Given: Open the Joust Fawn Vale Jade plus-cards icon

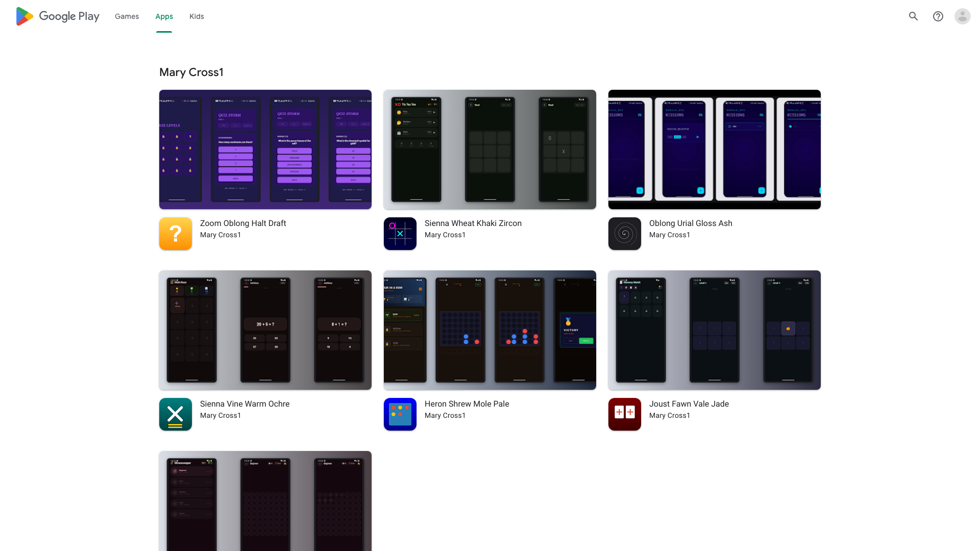Looking at the screenshot, I should pos(625,414).
